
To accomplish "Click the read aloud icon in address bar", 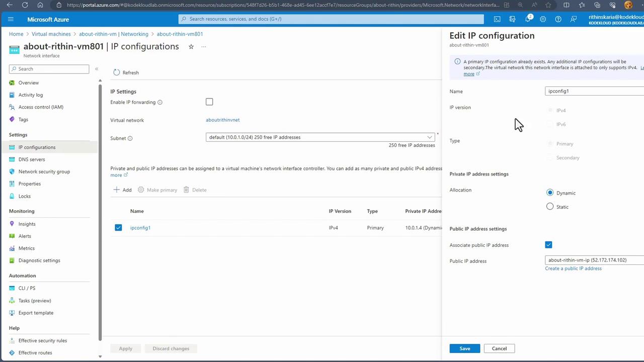I will tap(535, 5).
